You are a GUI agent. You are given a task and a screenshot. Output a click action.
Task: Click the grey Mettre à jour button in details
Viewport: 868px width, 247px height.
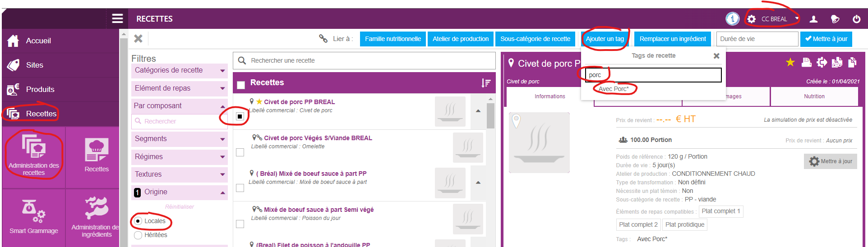coord(831,161)
